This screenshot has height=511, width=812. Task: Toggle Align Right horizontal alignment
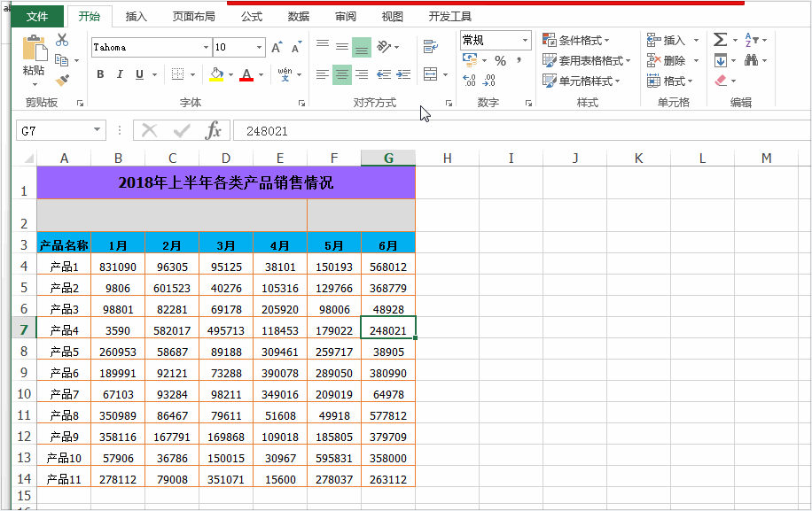[362, 74]
